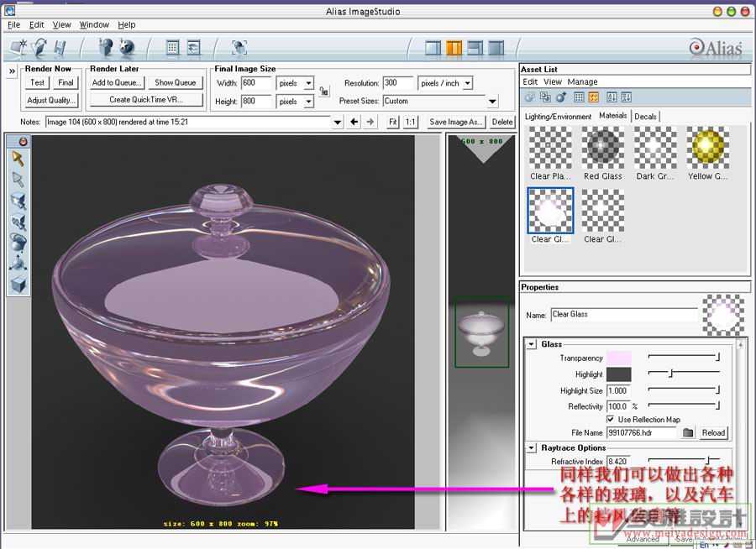This screenshot has height=549, width=756.
Task: Open the Preset Sizes dropdown
Action: point(492,102)
